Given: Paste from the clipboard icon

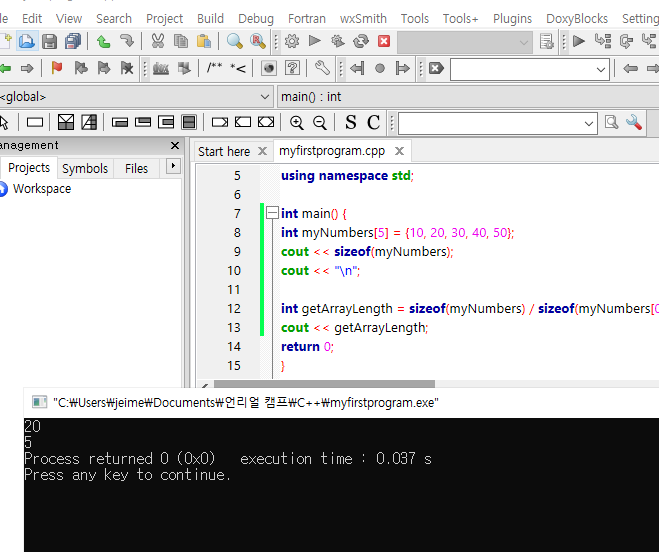Looking at the screenshot, I should [x=204, y=41].
